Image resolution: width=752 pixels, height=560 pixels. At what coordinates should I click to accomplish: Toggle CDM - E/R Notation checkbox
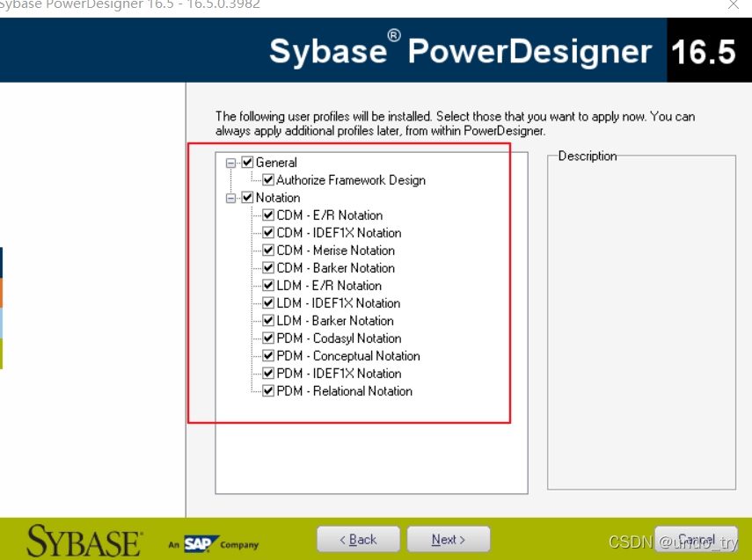(x=268, y=215)
